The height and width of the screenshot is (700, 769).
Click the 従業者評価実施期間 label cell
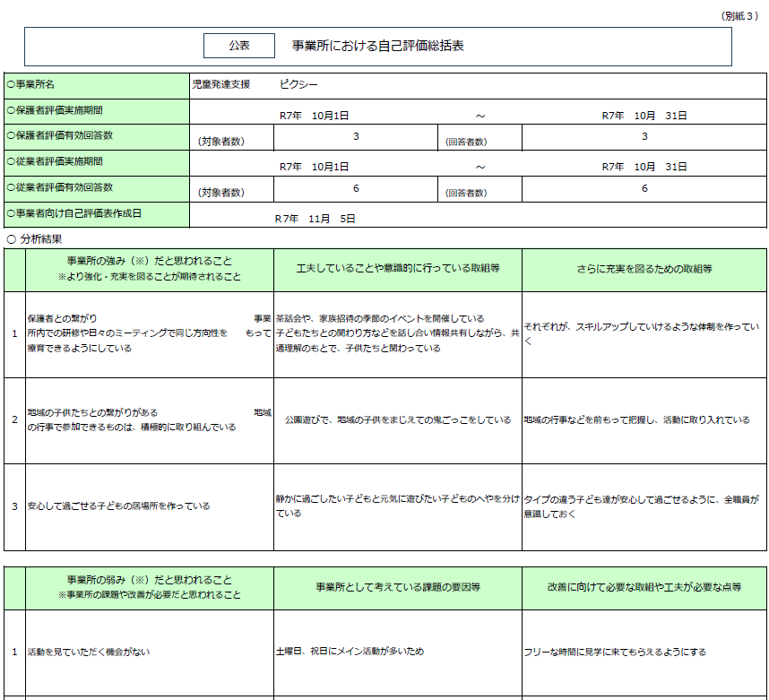click(97, 162)
